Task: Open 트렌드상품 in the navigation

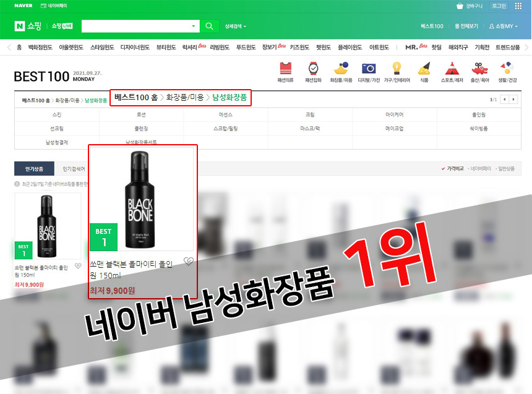Action: pos(508,48)
